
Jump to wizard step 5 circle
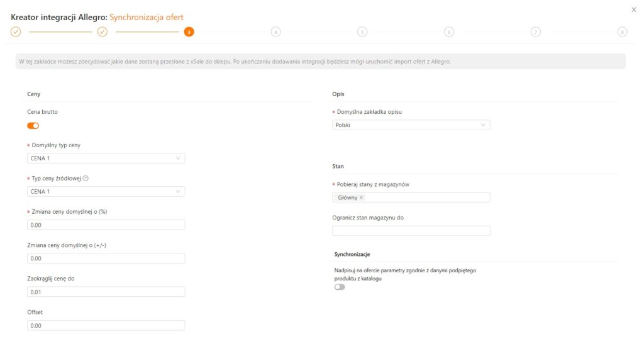pyautogui.click(x=362, y=32)
